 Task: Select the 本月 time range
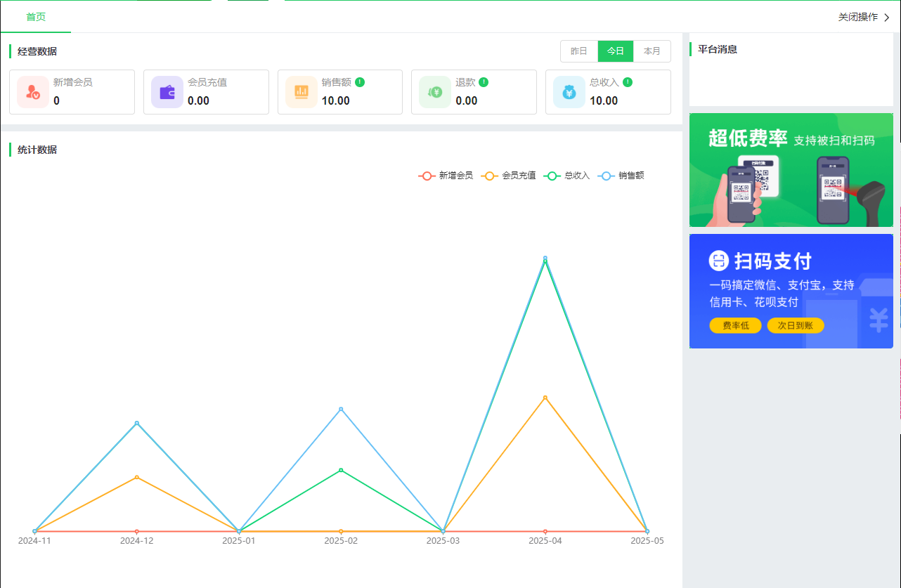pyautogui.click(x=652, y=51)
